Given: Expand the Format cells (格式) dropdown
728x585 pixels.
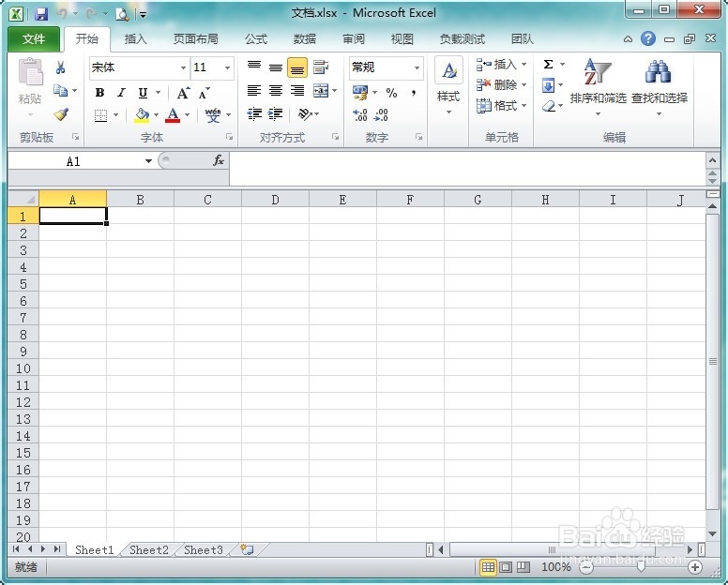Looking at the screenshot, I should [x=523, y=106].
